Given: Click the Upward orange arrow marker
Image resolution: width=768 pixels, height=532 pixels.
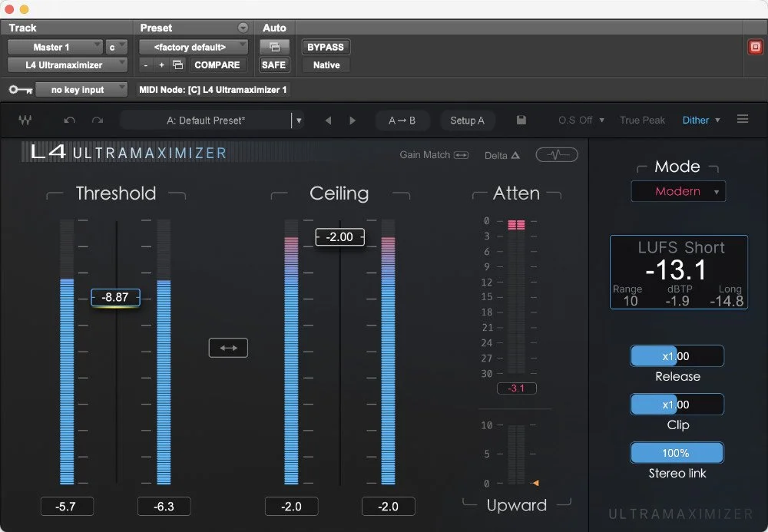Looking at the screenshot, I should tap(535, 483).
